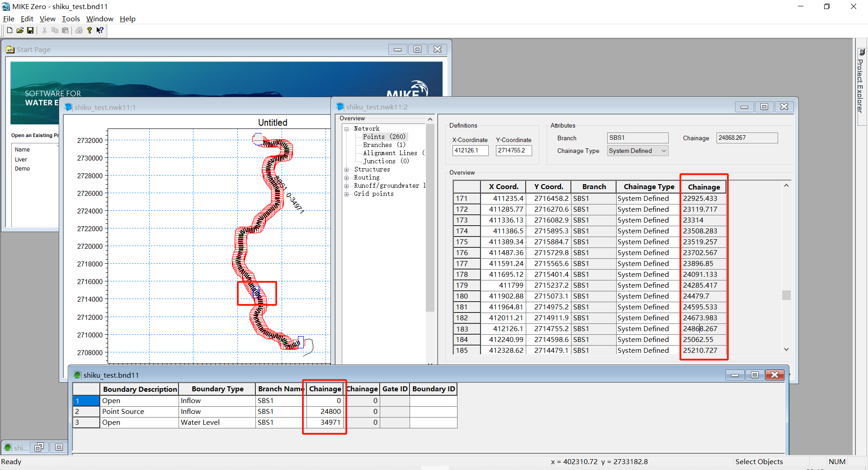Click the Chainage column header in points table
Screen dimensions: 868x470
click(x=703, y=187)
